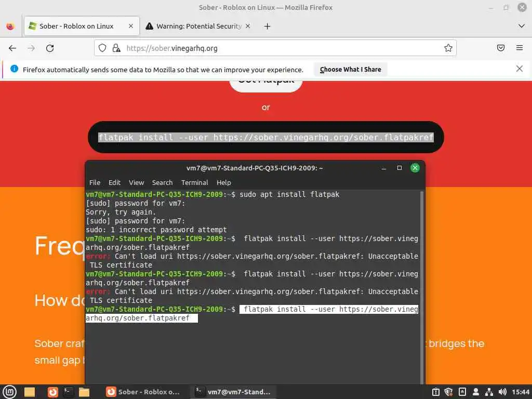Click the Firefox forward arrow
The image size is (532, 399).
point(31,48)
